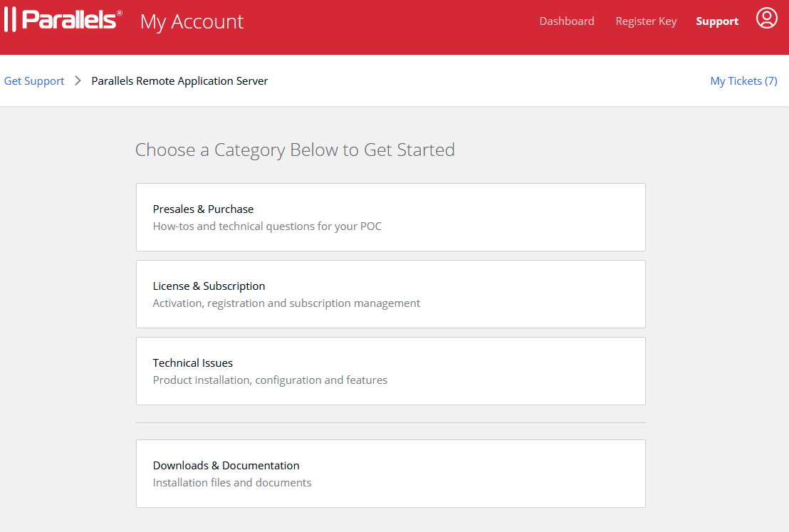Open the user profile icon
Screen dimensions: 789x532
(x=766, y=18)
